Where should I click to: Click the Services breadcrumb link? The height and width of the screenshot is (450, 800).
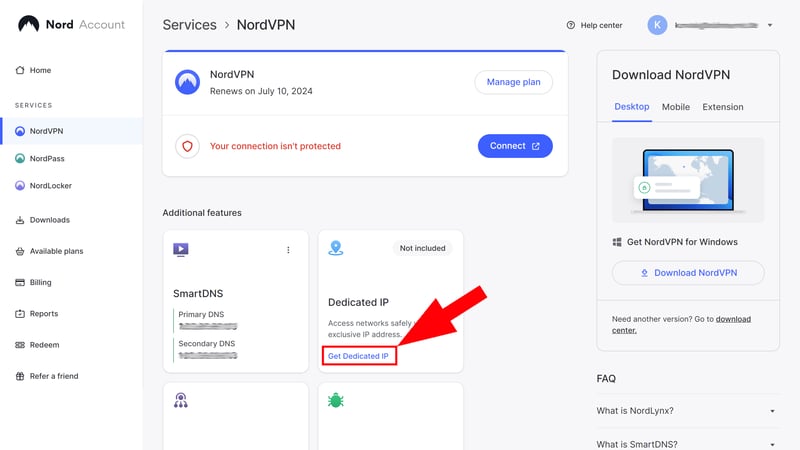189,24
